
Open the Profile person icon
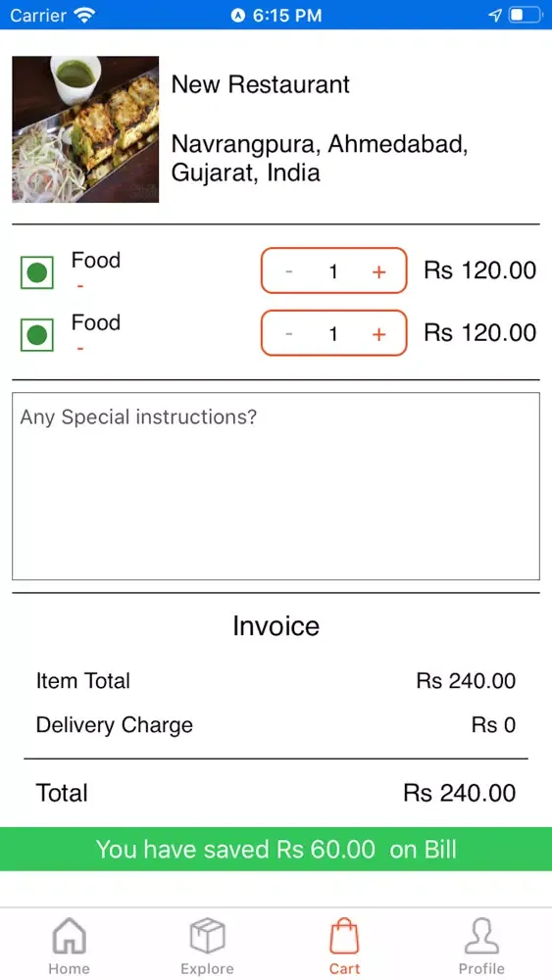tap(482, 936)
